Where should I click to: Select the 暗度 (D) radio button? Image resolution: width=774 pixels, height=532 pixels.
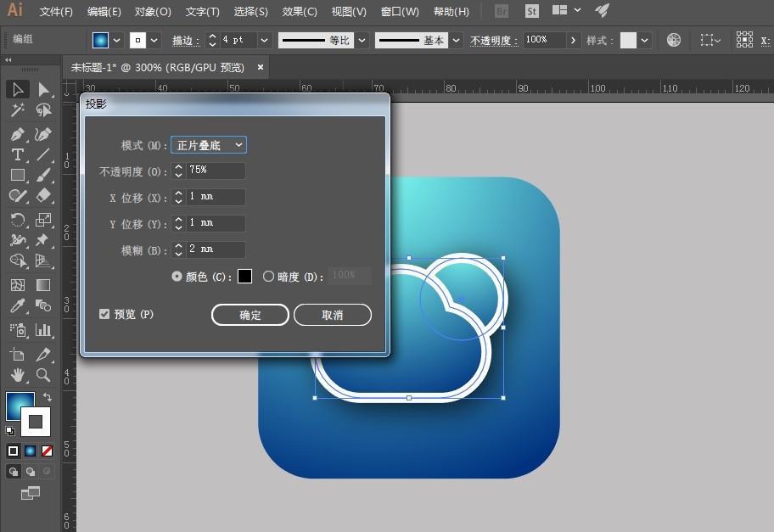pyautogui.click(x=268, y=277)
